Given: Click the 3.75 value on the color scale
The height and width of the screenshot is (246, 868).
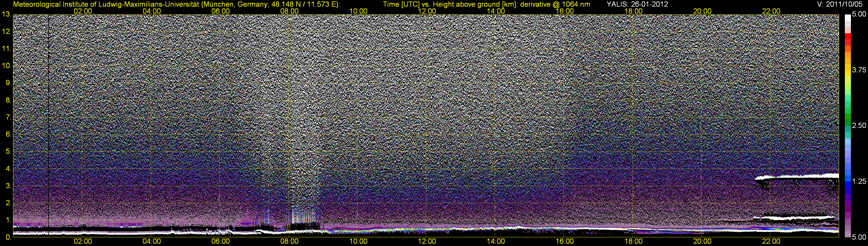Looking at the screenshot, I should 859,70.
